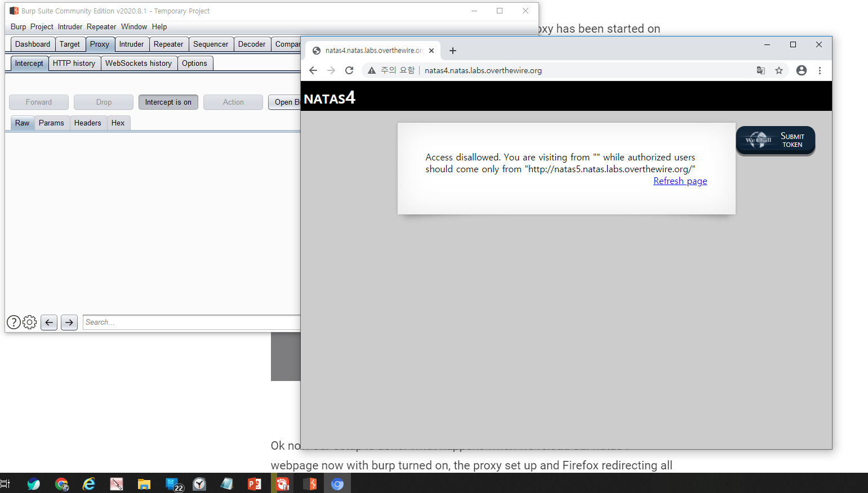Viewport: 868px width, 493px height.
Task: Open the Project menu
Action: [42, 26]
